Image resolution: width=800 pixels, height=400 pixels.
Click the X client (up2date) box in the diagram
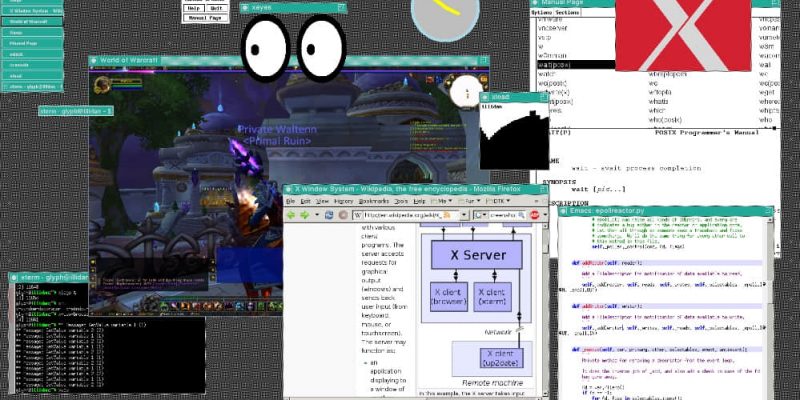click(502, 358)
